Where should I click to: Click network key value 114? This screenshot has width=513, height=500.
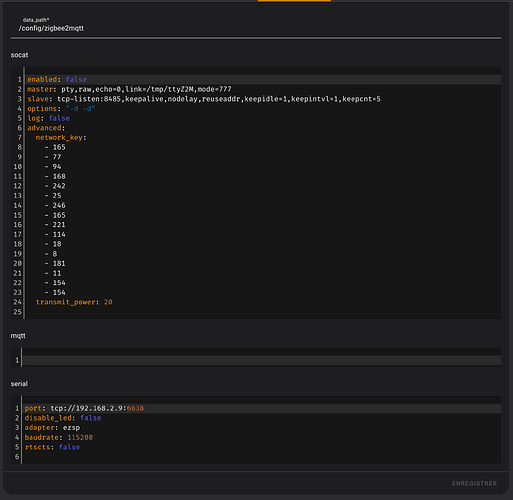coord(59,234)
